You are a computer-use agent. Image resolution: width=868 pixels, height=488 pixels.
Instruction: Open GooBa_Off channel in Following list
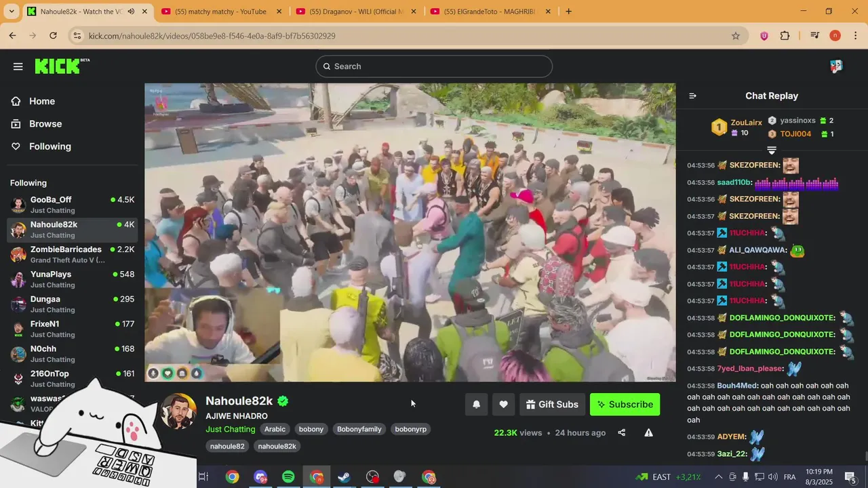72,205
